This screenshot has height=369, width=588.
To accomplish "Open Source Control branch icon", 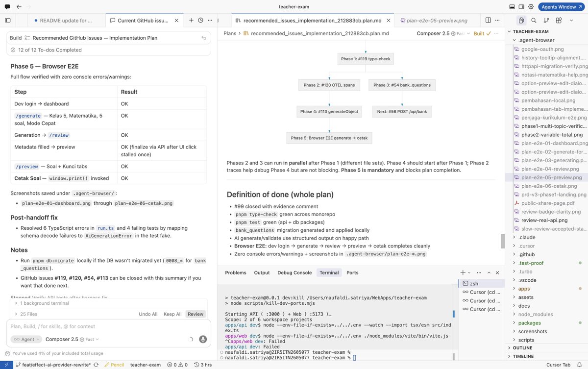I will 546,21.
